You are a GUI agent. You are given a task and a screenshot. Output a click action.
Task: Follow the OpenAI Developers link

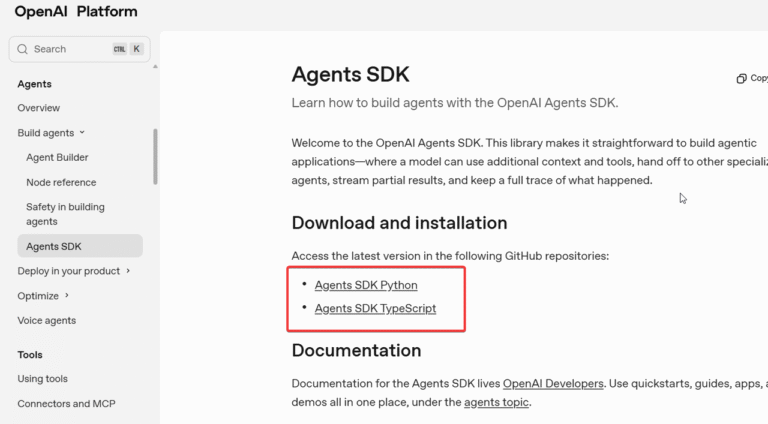(x=553, y=383)
